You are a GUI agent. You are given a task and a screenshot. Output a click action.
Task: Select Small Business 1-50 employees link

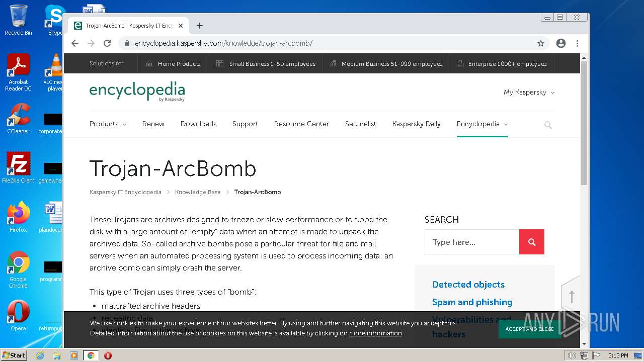pyautogui.click(x=266, y=64)
